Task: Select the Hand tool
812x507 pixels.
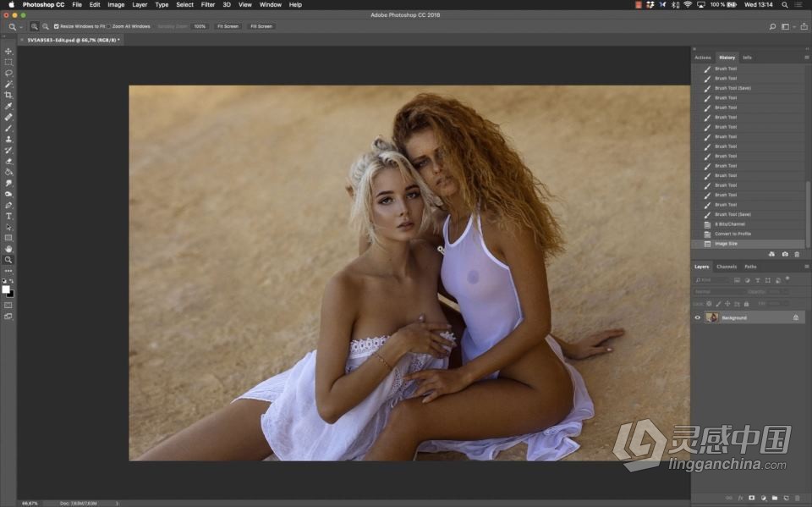Action: (x=8, y=249)
